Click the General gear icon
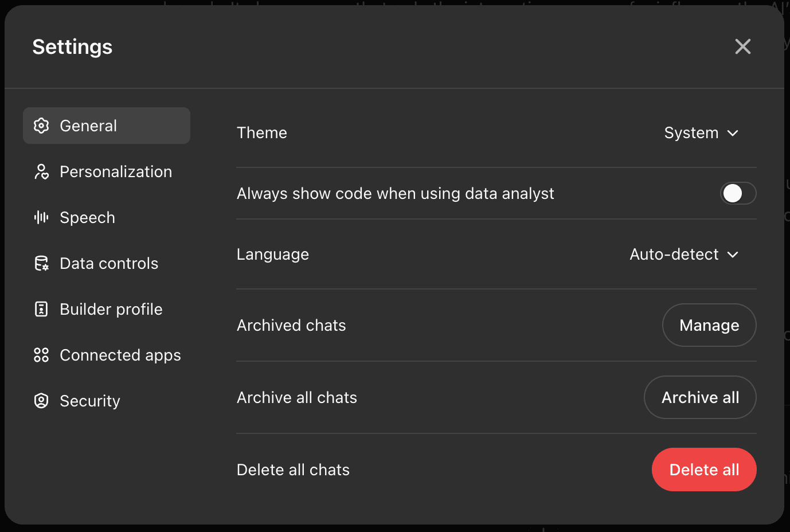790x532 pixels. [x=41, y=126]
